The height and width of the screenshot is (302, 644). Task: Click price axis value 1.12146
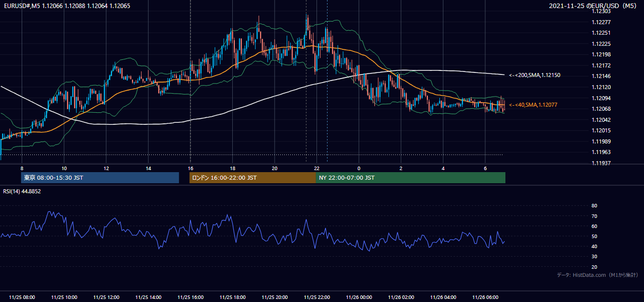[x=601, y=76]
